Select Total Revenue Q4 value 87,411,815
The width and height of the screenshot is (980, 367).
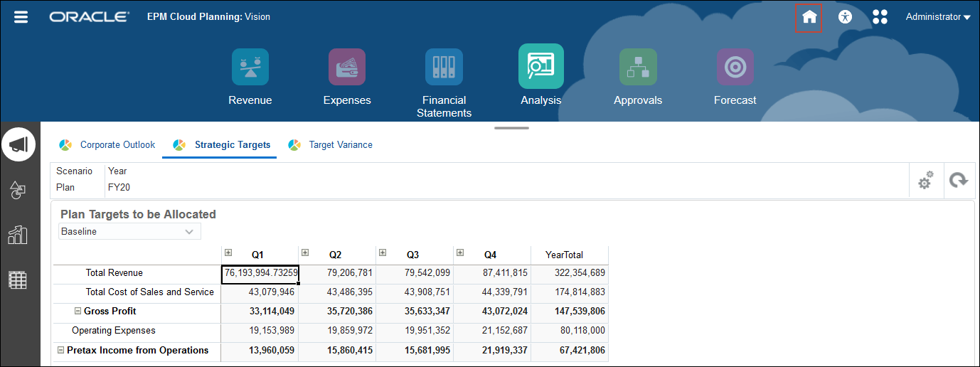[492, 273]
